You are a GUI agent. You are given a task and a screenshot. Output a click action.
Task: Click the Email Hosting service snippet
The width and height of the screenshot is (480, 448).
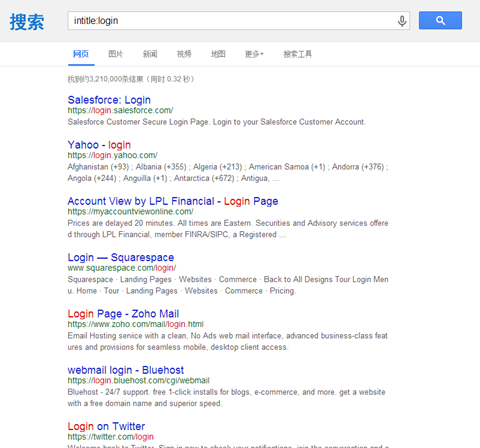tap(228, 342)
